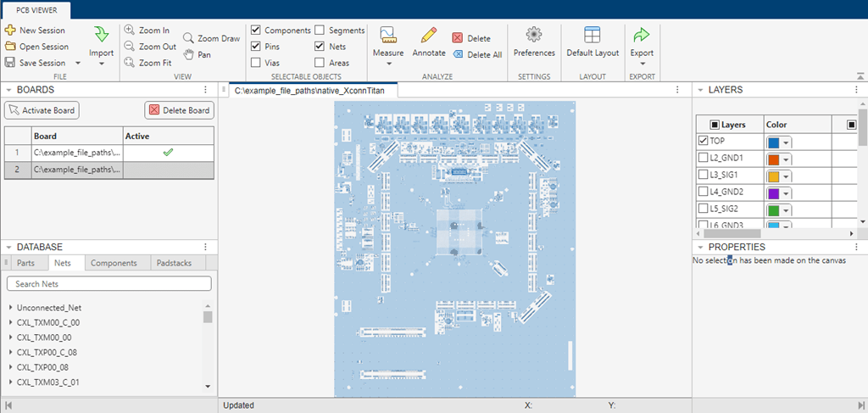Open the Save Session dropdown arrow
The width and height of the screenshot is (868, 413).
click(77, 63)
